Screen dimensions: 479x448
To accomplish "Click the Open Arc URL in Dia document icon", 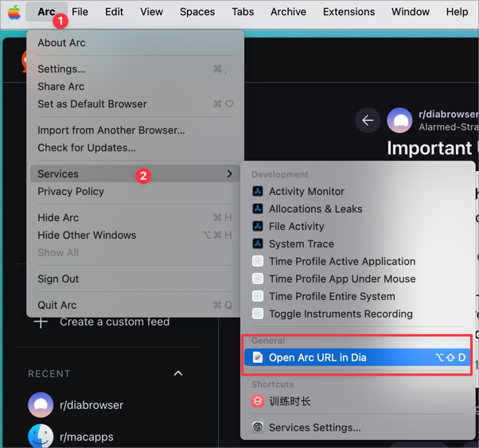I will coord(258,357).
